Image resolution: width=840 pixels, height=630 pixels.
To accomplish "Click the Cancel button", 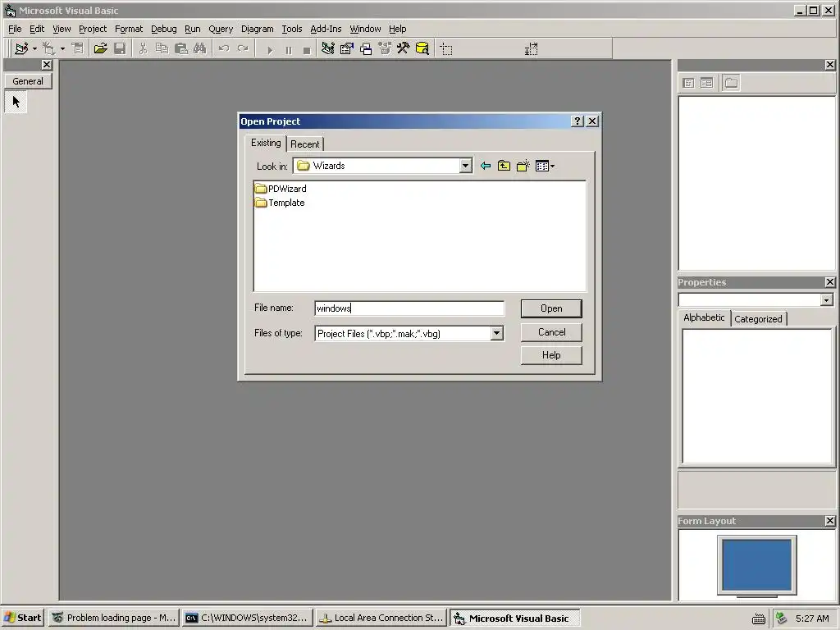I will [x=551, y=332].
